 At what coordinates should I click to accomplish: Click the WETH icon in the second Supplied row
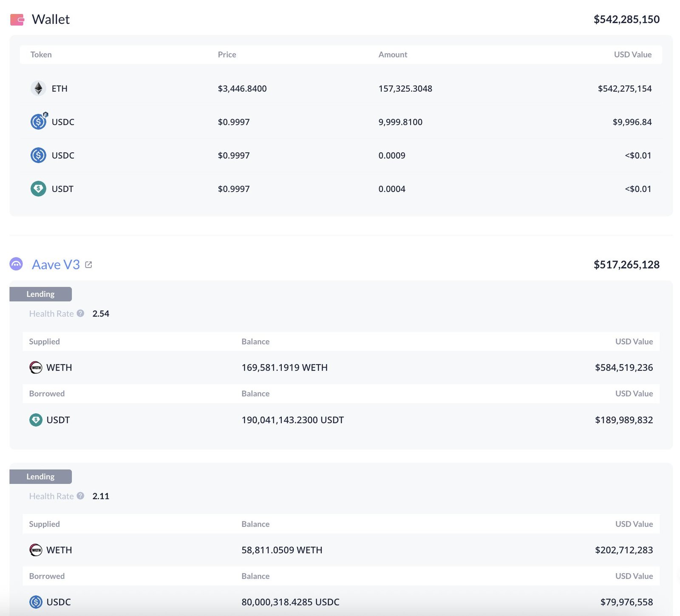coord(36,550)
